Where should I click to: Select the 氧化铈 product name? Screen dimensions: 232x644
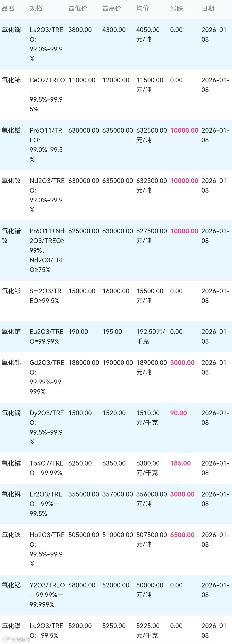(x=11, y=80)
